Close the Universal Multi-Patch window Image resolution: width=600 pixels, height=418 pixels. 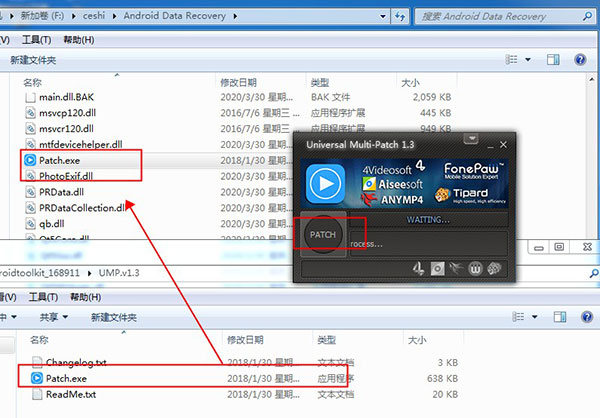503,145
